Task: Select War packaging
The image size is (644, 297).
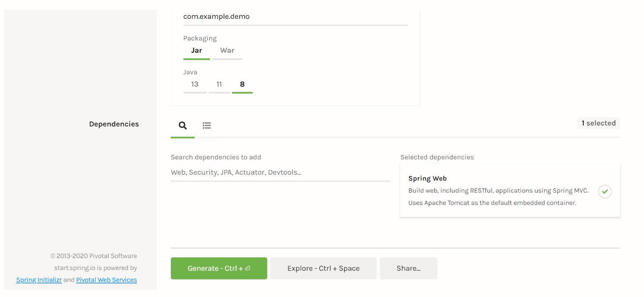Action: pyautogui.click(x=227, y=51)
